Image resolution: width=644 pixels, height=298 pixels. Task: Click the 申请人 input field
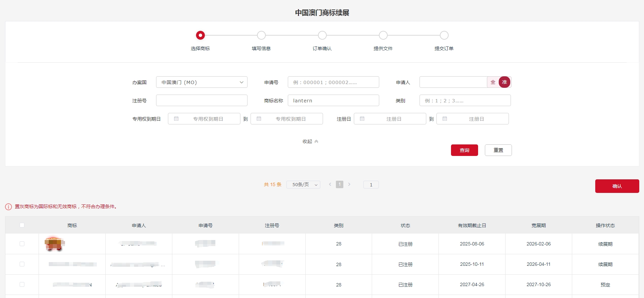click(x=453, y=82)
